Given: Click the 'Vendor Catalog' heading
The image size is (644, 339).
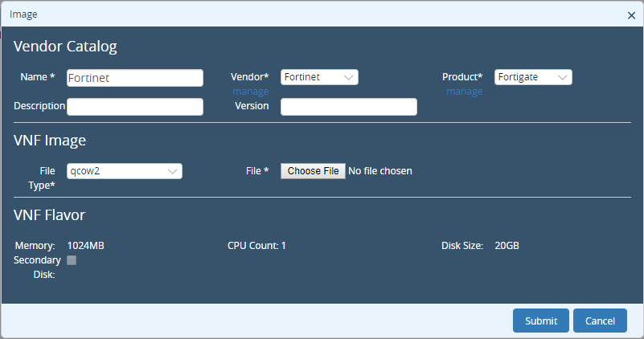Looking at the screenshot, I should coord(65,47).
